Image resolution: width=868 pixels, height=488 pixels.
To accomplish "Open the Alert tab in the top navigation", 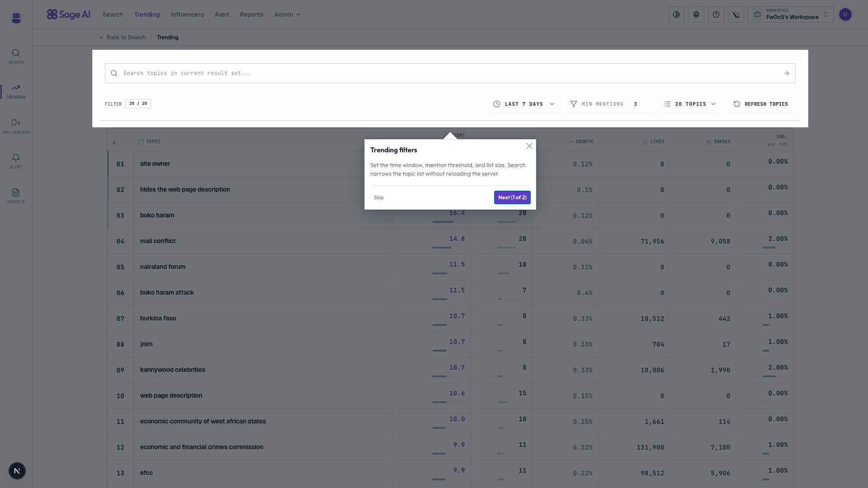I will tap(222, 14).
